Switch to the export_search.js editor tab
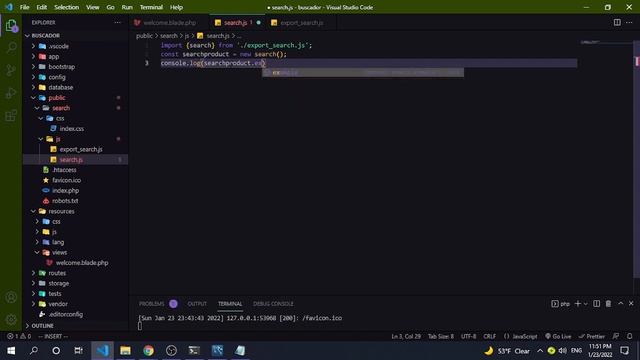The width and height of the screenshot is (640, 360). coord(301,22)
